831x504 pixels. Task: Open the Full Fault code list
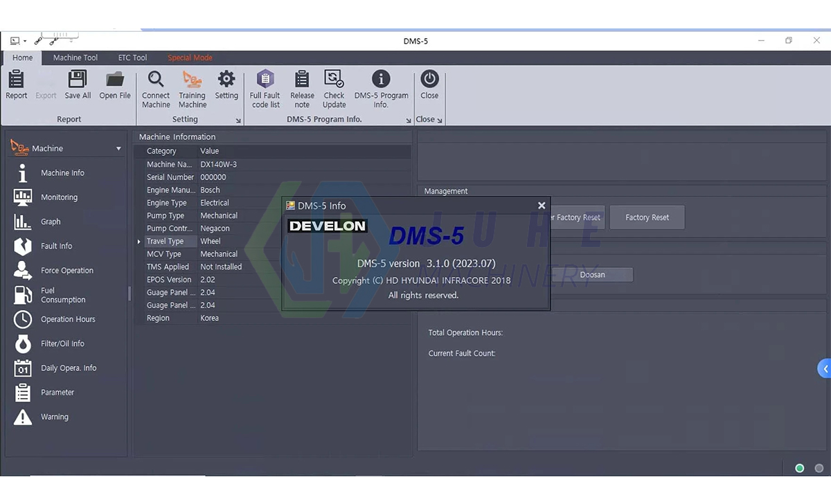[265, 87]
